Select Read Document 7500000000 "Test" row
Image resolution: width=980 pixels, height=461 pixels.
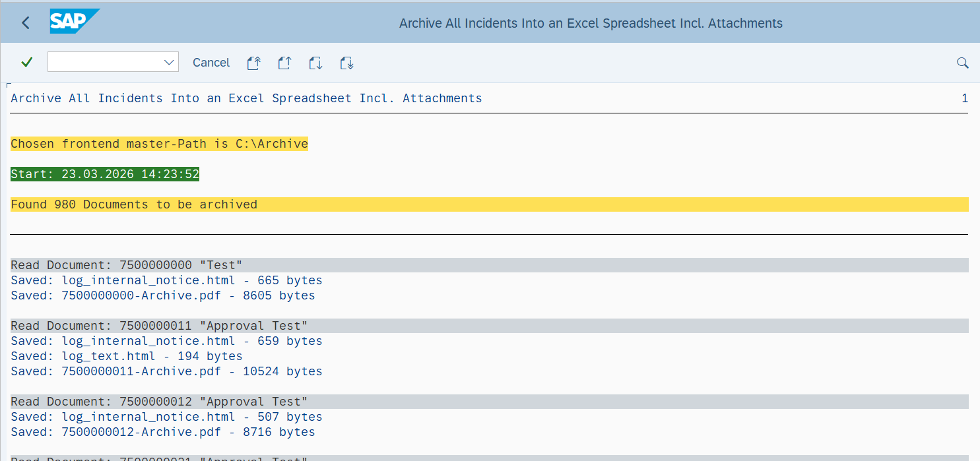pyautogui.click(x=126, y=265)
